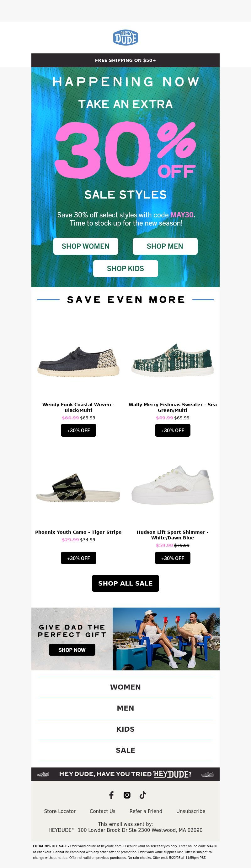Follow the Store Locator link

click(60, 811)
